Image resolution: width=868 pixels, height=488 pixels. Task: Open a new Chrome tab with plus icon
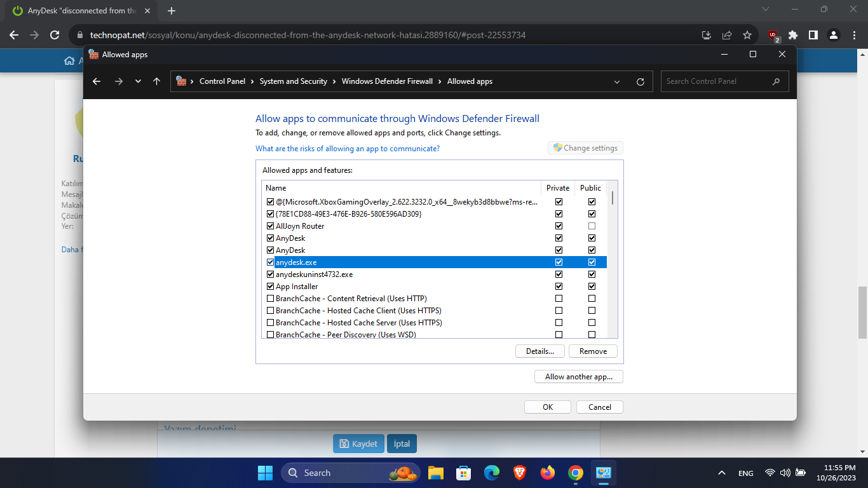coord(172,11)
